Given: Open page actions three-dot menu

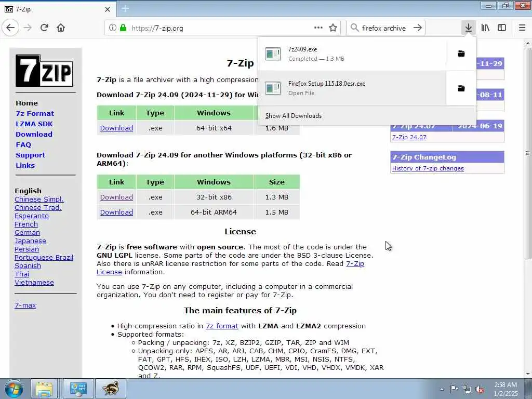Looking at the screenshot, I should tap(318, 28).
